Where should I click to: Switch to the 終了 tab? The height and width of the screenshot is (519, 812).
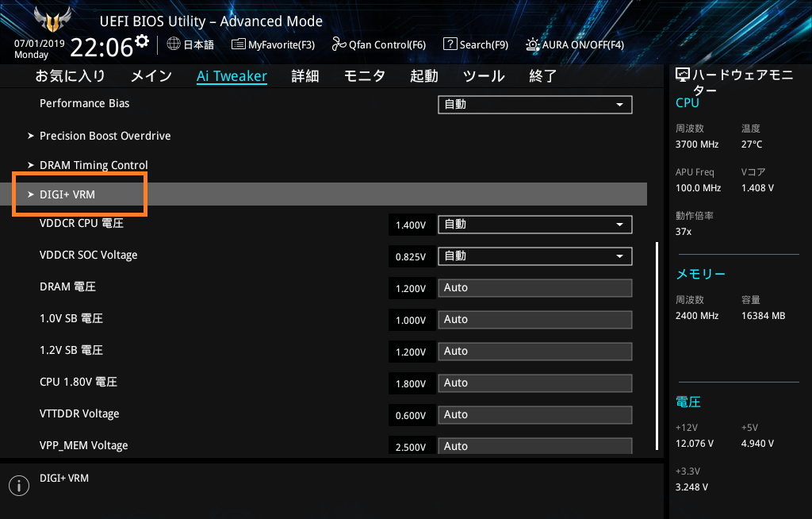[x=542, y=76]
